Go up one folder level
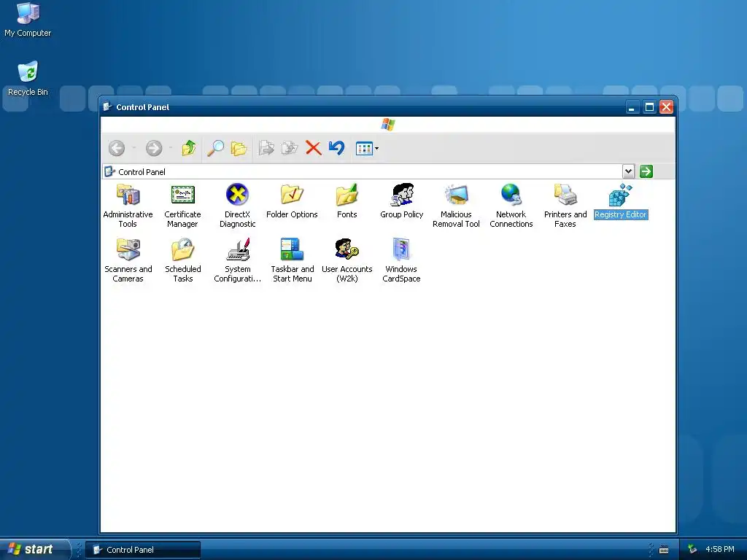Viewport: 747px width, 560px height. point(189,148)
